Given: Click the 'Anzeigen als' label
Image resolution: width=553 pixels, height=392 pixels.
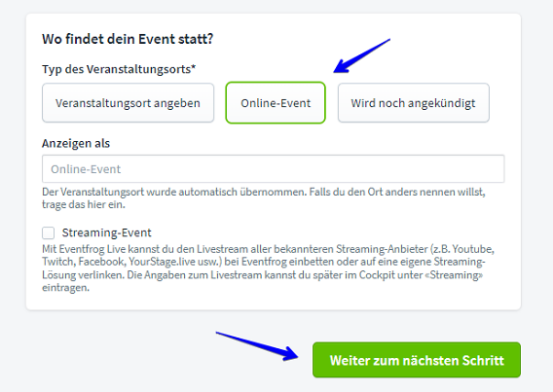Looking at the screenshot, I should (76, 143).
